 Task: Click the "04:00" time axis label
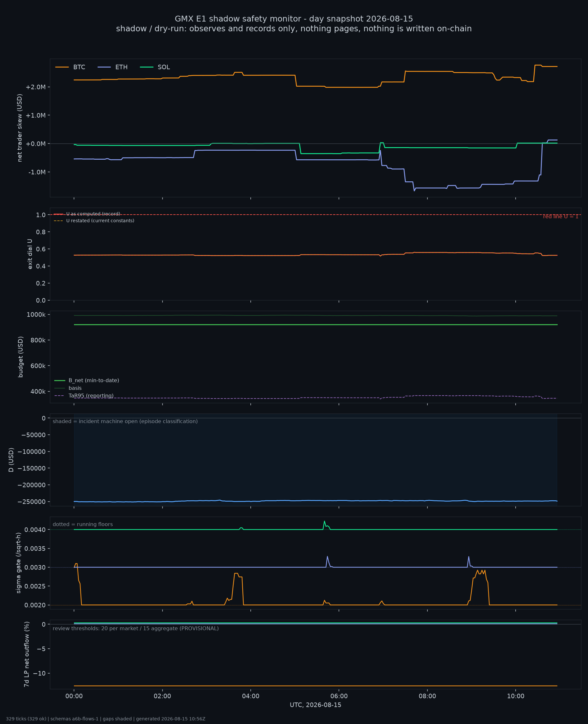251,696
